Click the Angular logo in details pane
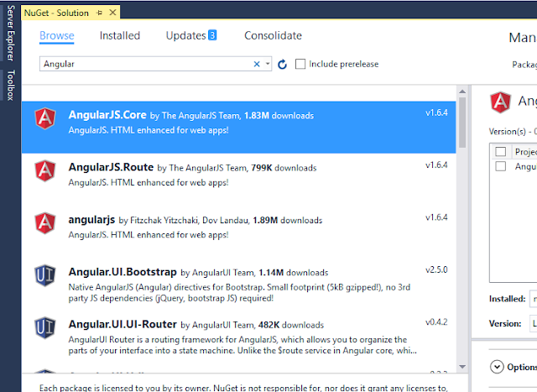This screenshot has height=392, width=537. click(x=500, y=102)
